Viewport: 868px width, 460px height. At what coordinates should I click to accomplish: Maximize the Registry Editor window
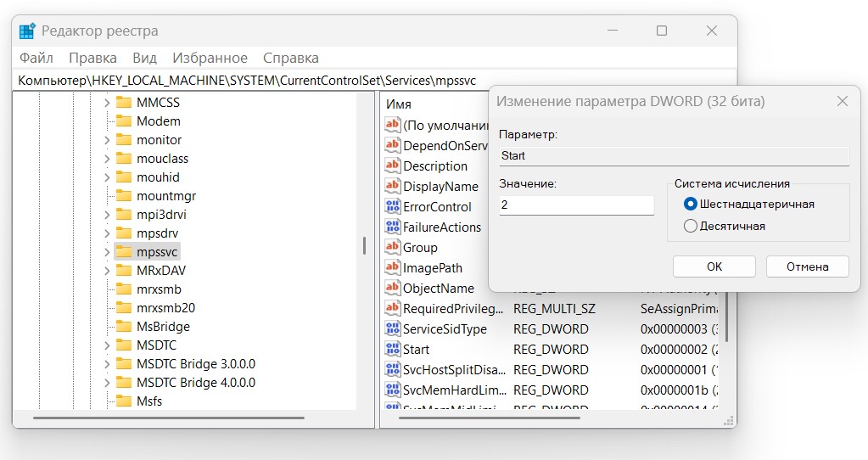(662, 31)
